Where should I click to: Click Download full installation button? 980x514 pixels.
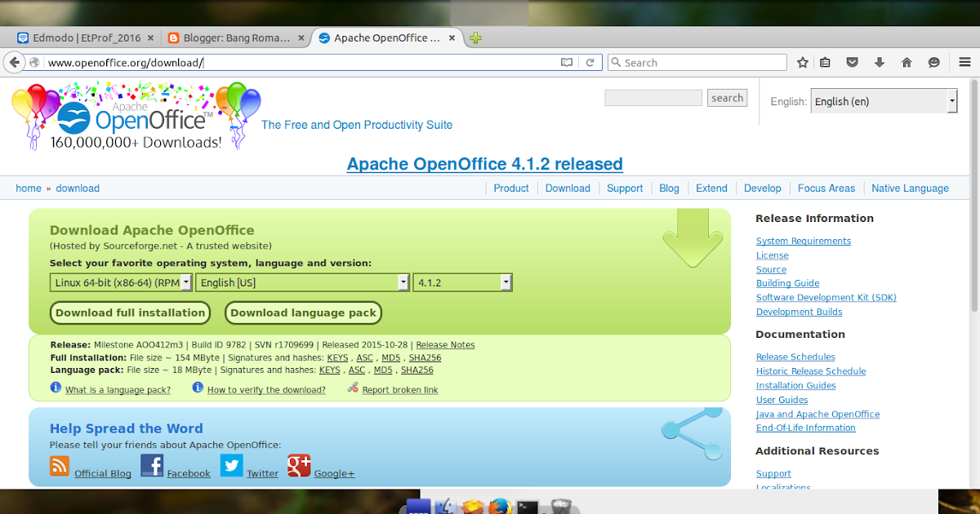click(x=130, y=312)
